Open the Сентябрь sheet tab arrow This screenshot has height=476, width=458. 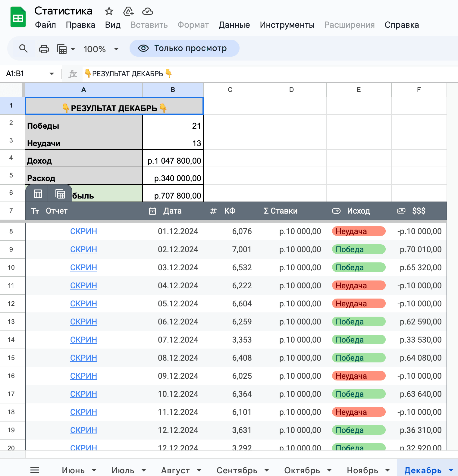coord(267,470)
